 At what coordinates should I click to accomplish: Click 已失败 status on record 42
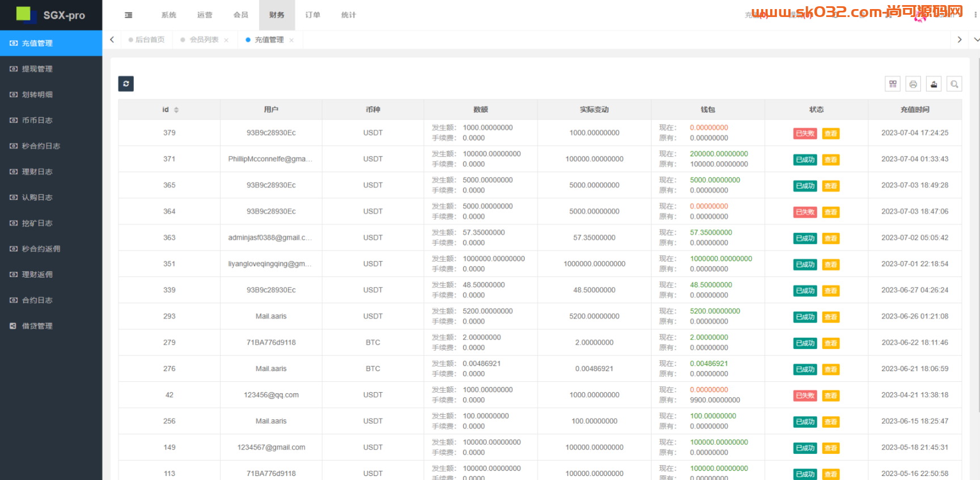point(805,396)
